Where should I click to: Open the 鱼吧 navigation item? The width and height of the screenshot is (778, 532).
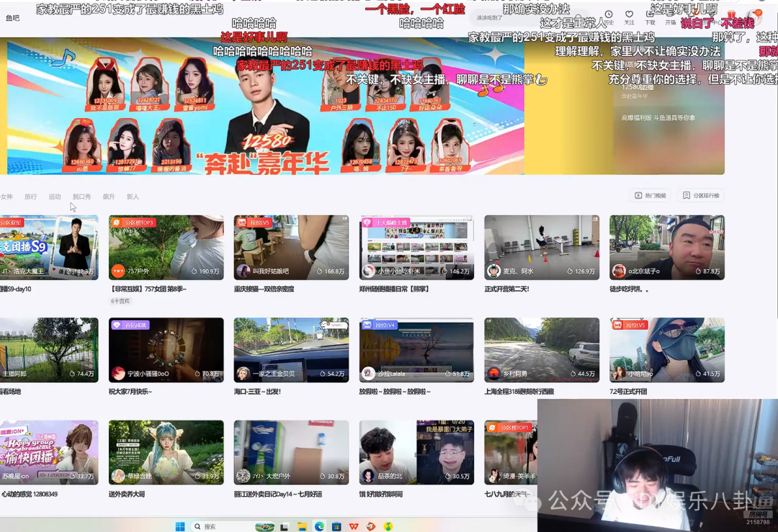click(12, 18)
